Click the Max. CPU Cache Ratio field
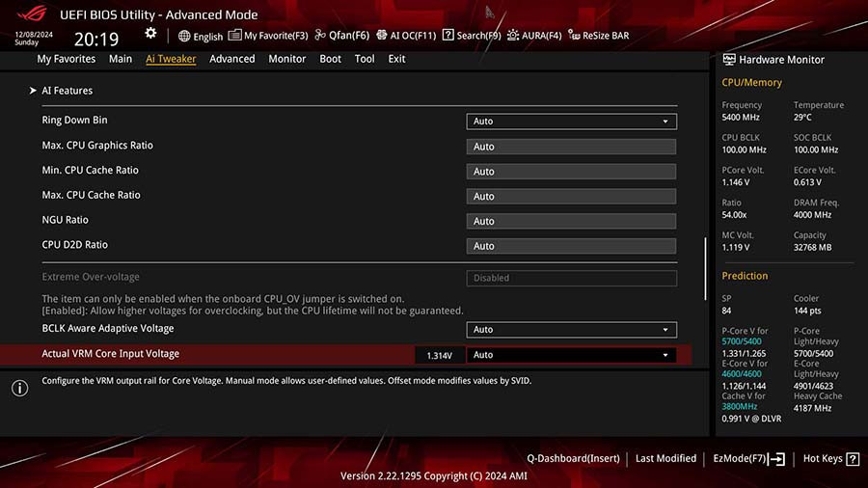 coord(571,197)
